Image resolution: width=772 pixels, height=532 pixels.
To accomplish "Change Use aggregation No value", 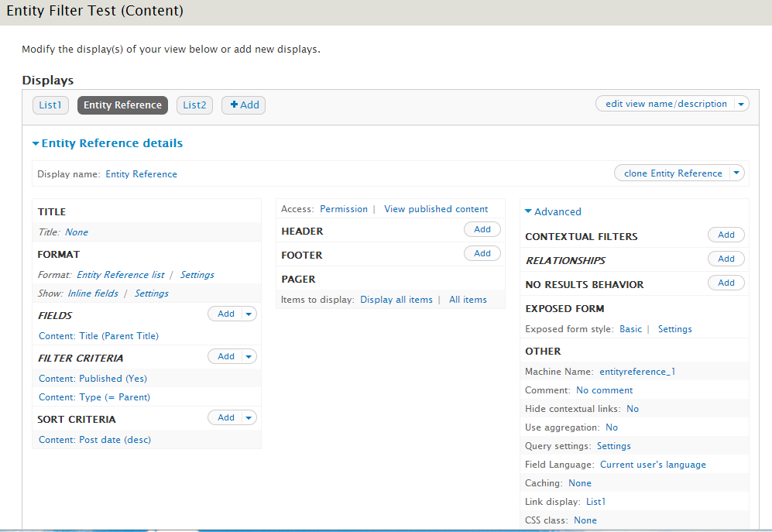I will pos(612,427).
